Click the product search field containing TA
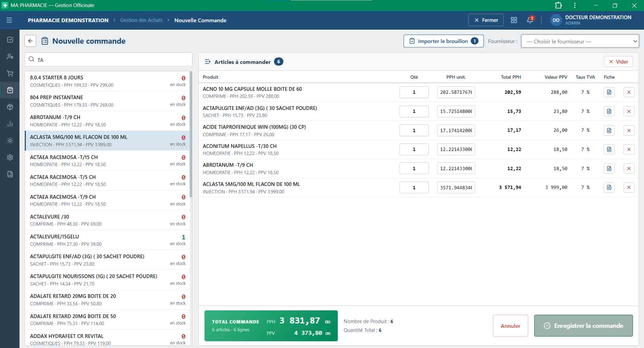This screenshot has height=348, width=644. [108, 60]
